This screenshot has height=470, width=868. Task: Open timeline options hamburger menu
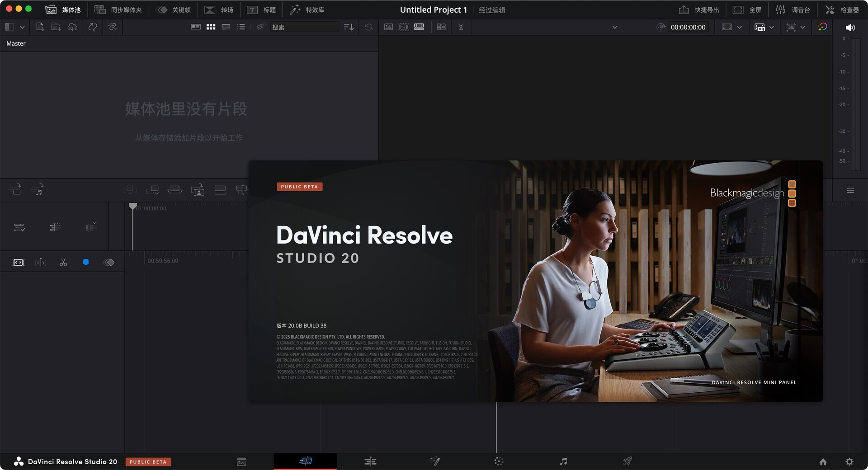(850, 190)
